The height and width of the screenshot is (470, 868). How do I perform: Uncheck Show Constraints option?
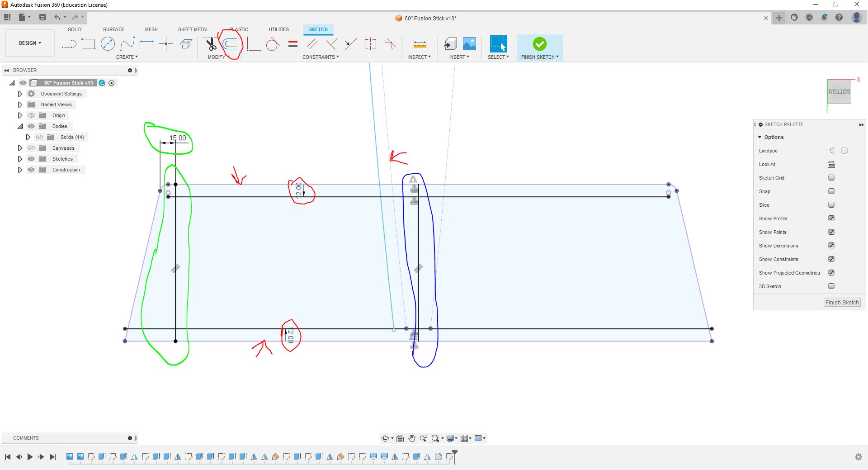click(831, 259)
